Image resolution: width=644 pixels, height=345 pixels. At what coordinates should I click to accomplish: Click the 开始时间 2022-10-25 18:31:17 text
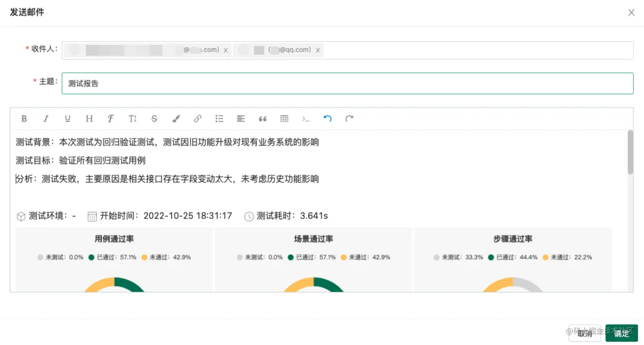(166, 216)
